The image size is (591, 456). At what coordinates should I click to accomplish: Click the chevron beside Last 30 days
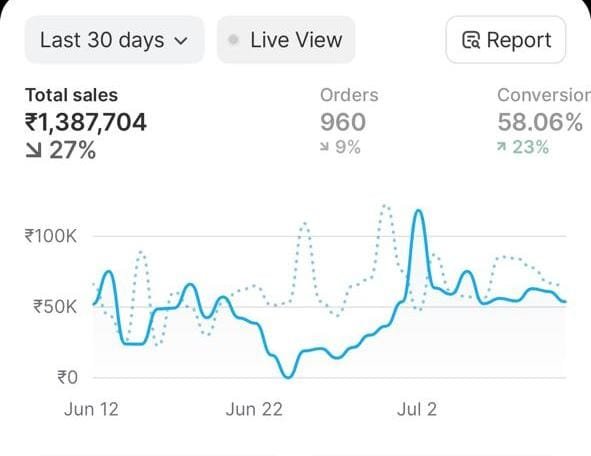click(182, 41)
